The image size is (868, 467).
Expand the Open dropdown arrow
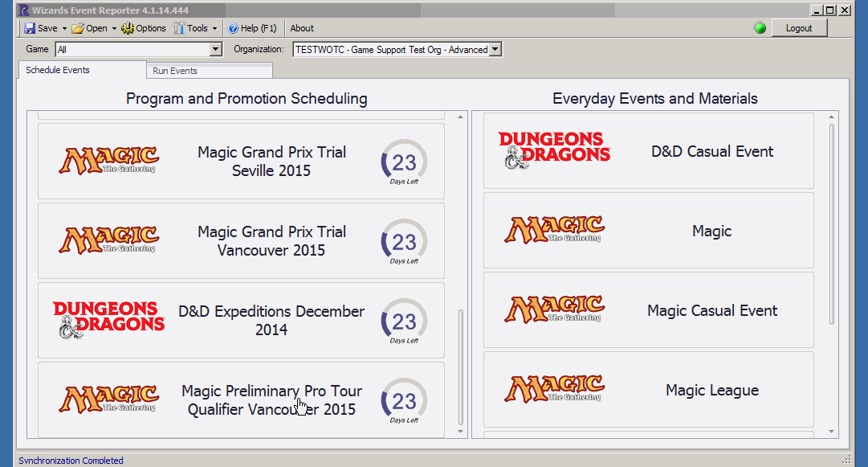pos(114,28)
